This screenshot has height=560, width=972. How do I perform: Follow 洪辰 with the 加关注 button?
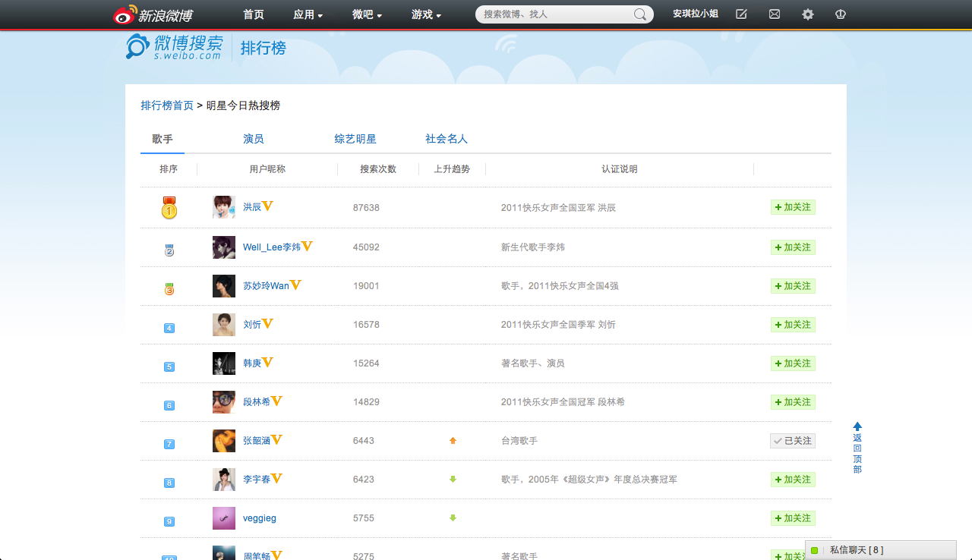[793, 207]
